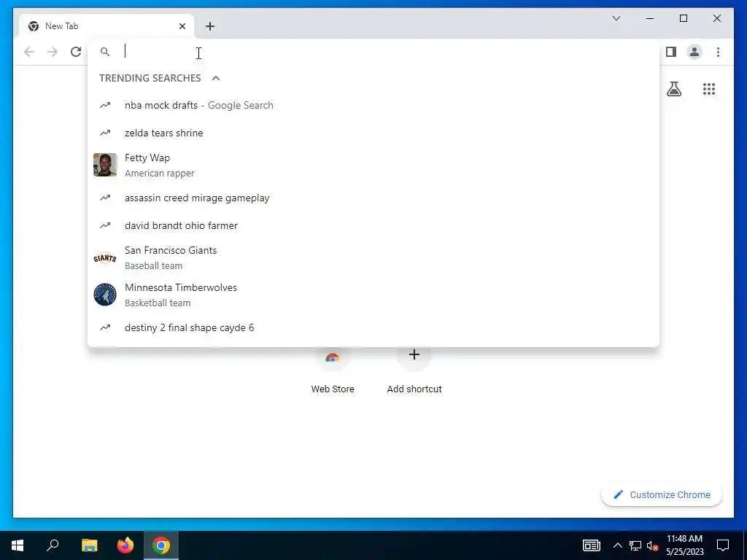Image resolution: width=747 pixels, height=560 pixels.
Task: Select the New Tab tab
Action: [x=107, y=26]
